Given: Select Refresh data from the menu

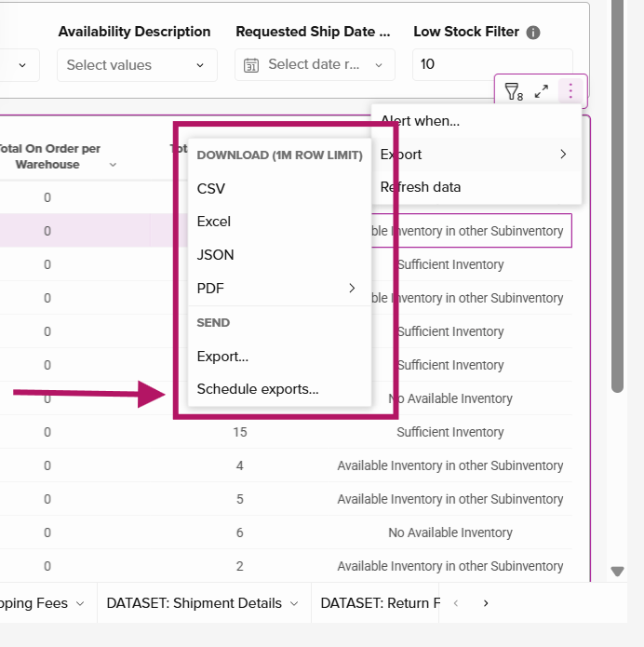Looking at the screenshot, I should click(x=476, y=187).
